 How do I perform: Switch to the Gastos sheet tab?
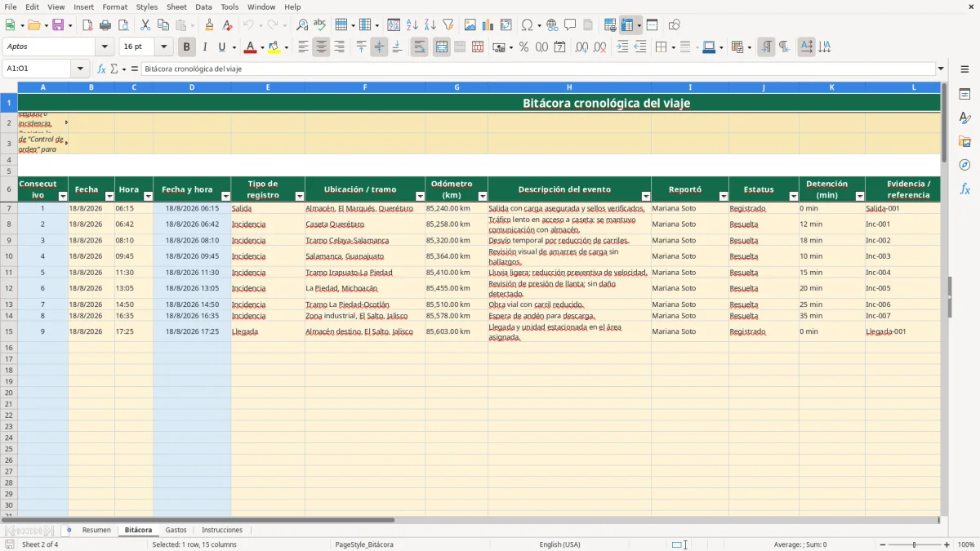(x=176, y=530)
